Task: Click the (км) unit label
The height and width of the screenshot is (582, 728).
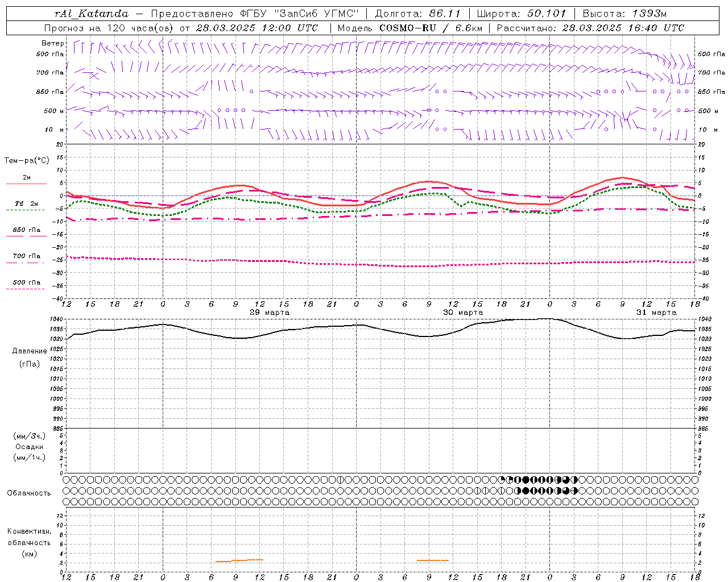Action: click(29, 554)
